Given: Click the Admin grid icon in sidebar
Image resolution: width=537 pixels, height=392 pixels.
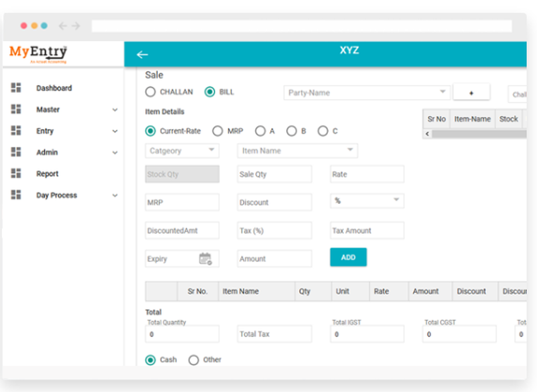Looking at the screenshot, I should coord(16,153).
